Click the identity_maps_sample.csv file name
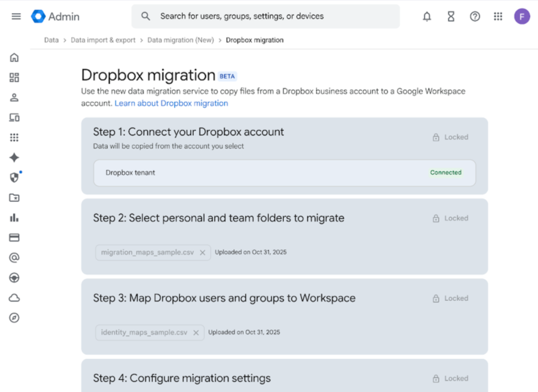This screenshot has width=538, height=392. click(x=144, y=332)
